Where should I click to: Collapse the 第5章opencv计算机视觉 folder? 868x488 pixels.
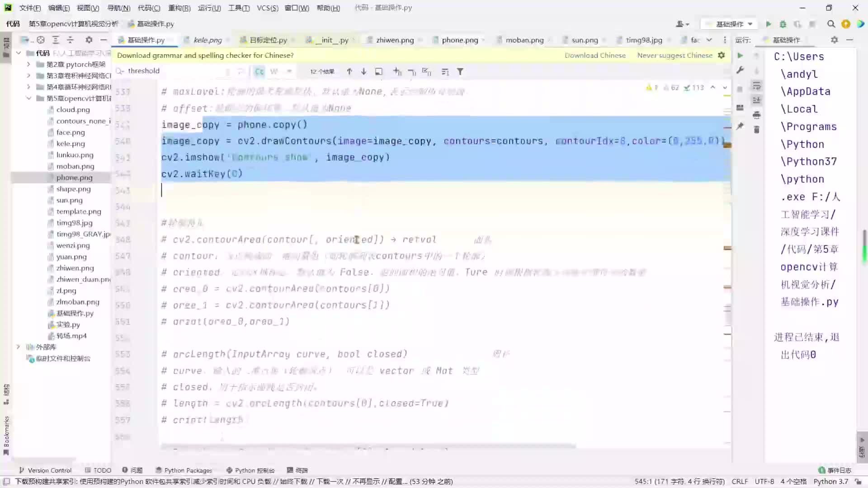[28, 98]
